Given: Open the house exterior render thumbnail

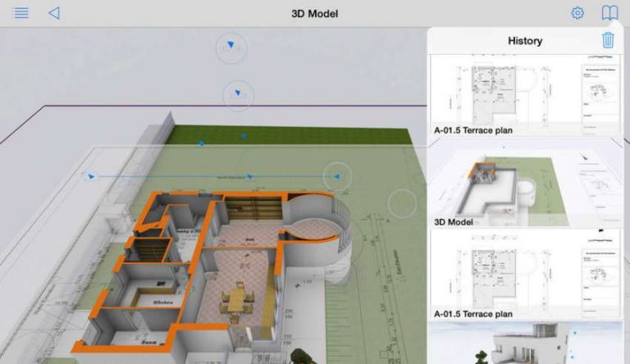Looking at the screenshot, I should [525, 344].
